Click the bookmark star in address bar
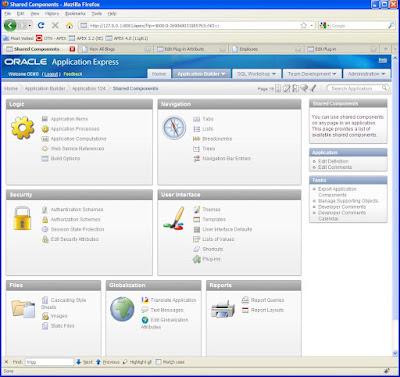This screenshot has width=400, height=377. [303, 25]
